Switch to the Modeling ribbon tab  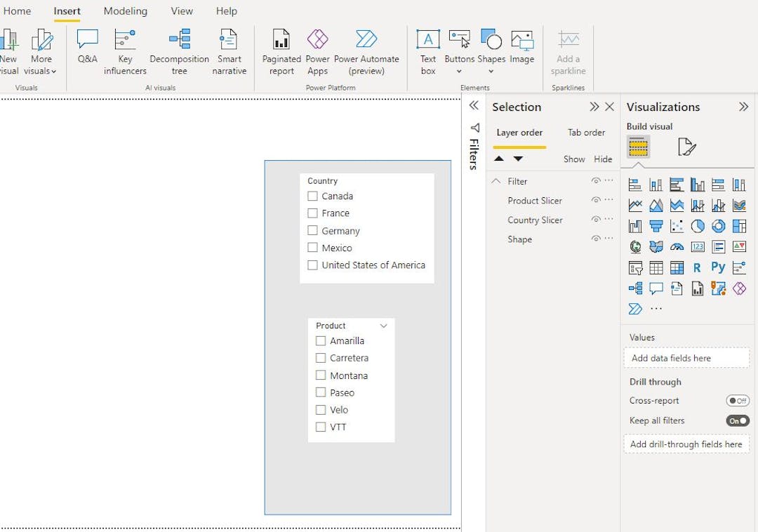[x=126, y=11]
